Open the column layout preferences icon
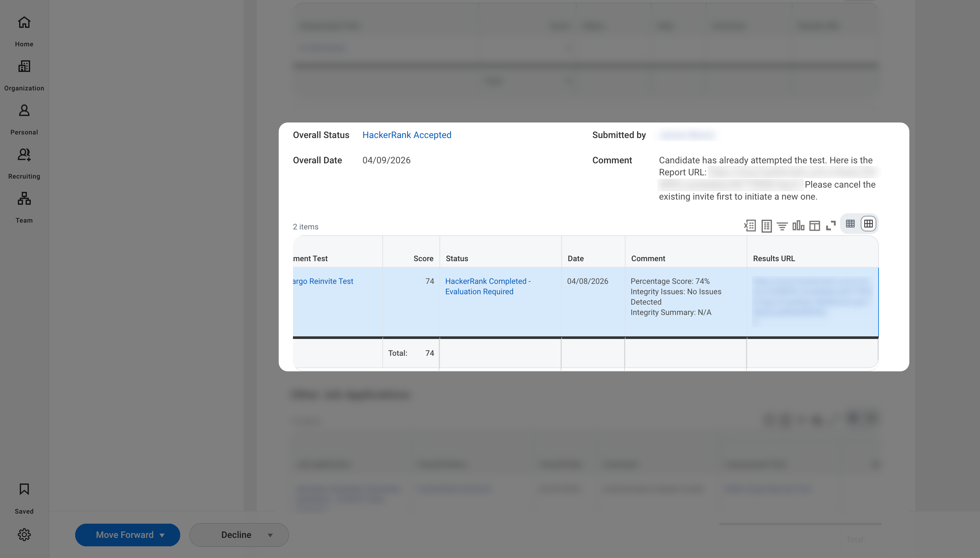The height and width of the screenshot is (558, 980). pyautogui.click(x=814, y=226)
